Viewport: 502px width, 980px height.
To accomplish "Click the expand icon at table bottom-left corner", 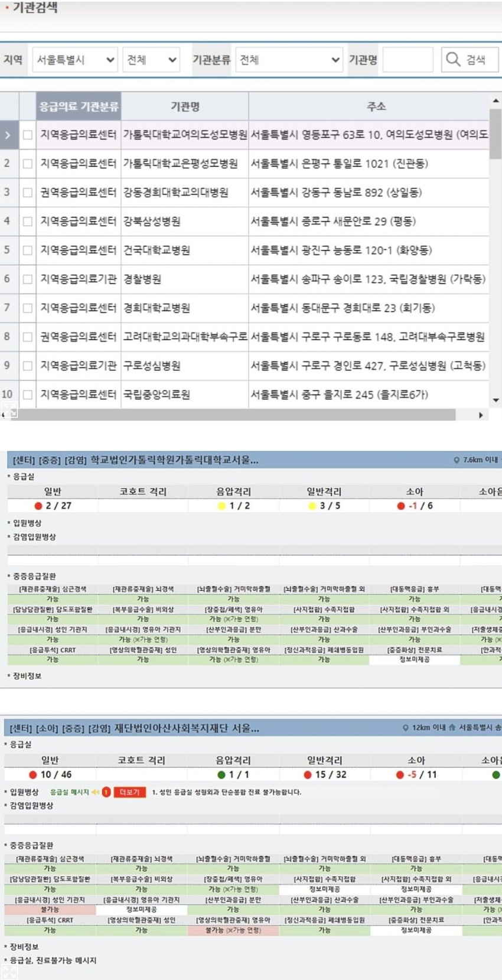I will click(9, 409).
